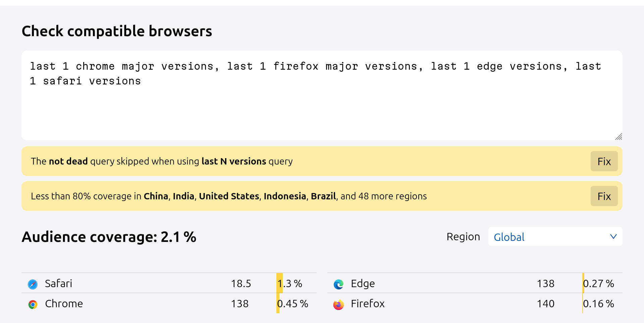This screenshot has width=644, height=323.
Task: Click the Edge browser icon
Action: click(x=339, y=284)
